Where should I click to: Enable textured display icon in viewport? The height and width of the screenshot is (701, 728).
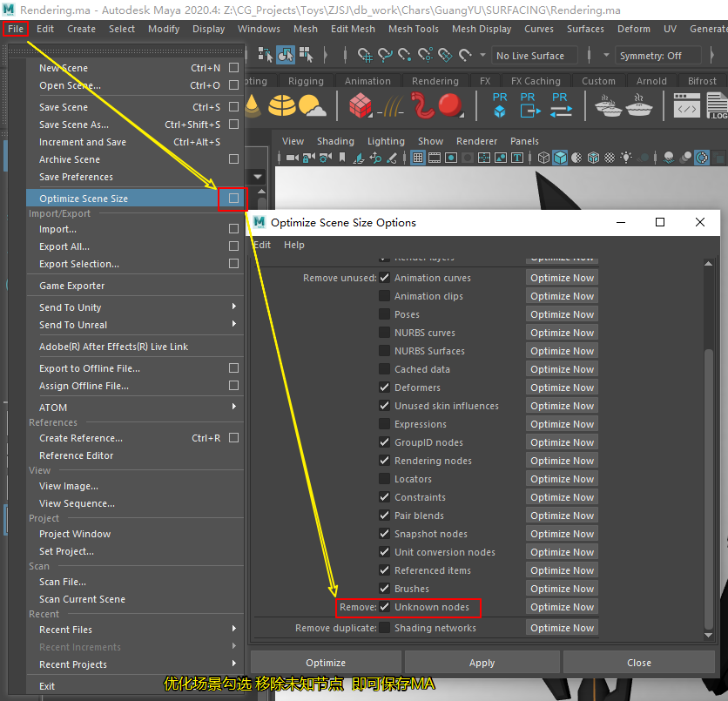pyautogui.click(x=610, y=158)
